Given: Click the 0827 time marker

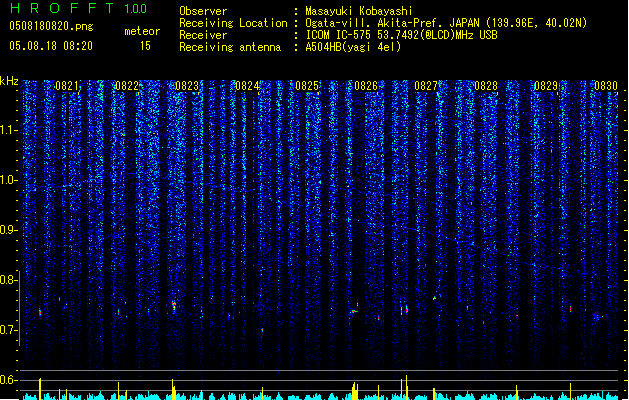Looking at the screenshot, I should pos(426,86).
